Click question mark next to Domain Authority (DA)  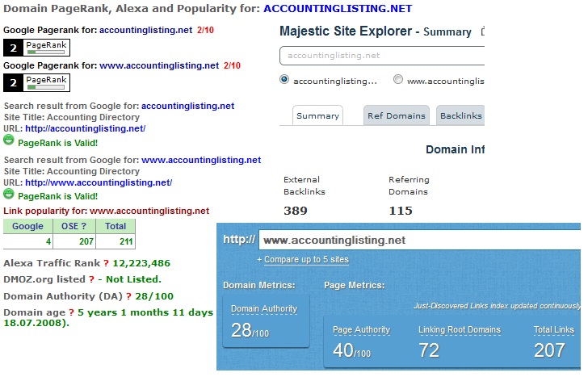click(x=128, y=296)
